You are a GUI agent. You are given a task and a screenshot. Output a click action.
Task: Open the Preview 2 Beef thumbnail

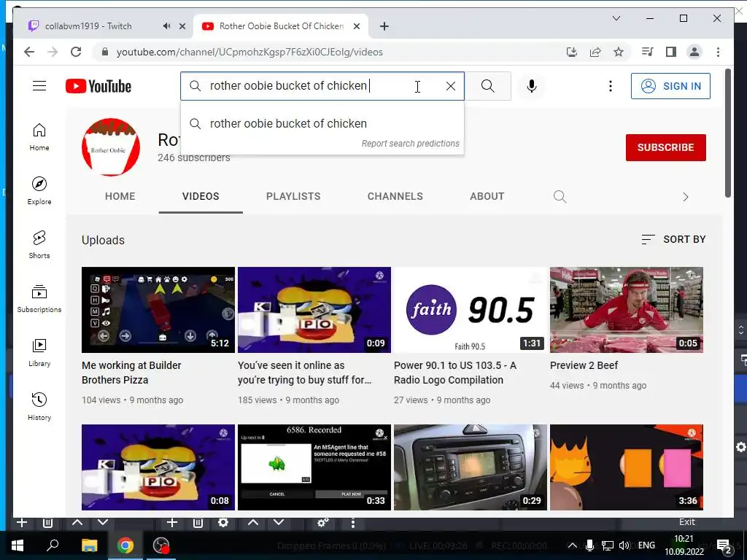tap(627, 309)
